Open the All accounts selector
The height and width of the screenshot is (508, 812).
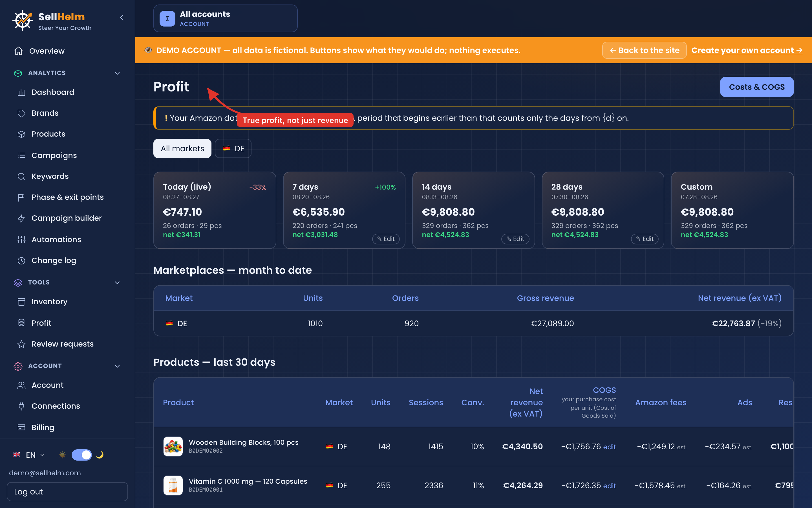(x=226, y=18)
